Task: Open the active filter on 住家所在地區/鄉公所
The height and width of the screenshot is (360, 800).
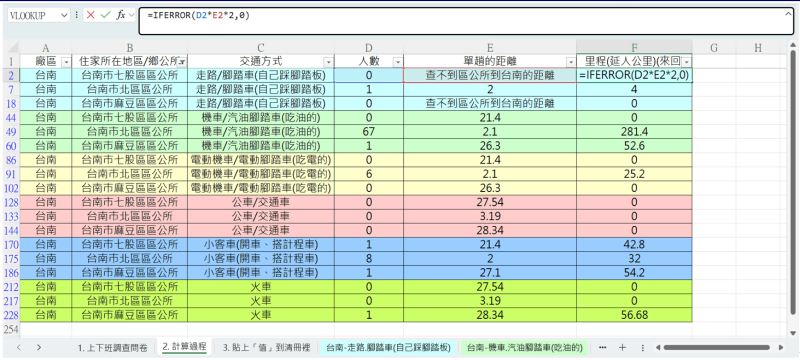Action: coord(181,62)
